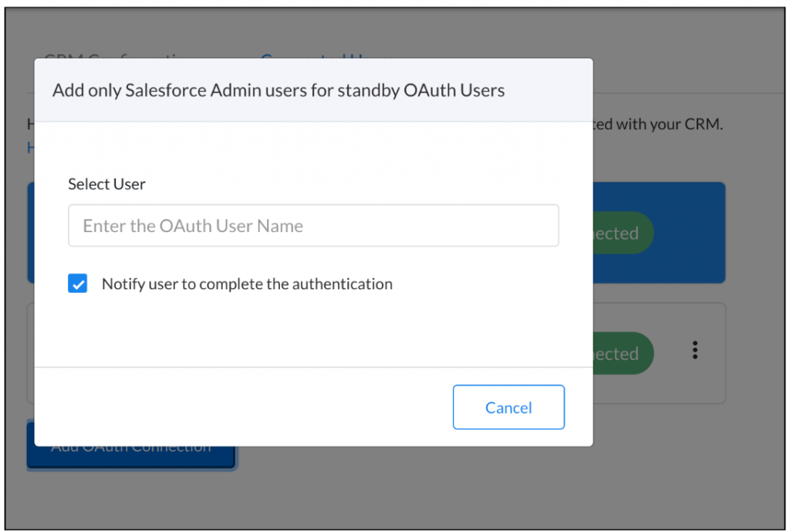Click the blue link left of the dialog
Image resolution: width=790 pixels, height=532 pixels.
click(31, 147)
